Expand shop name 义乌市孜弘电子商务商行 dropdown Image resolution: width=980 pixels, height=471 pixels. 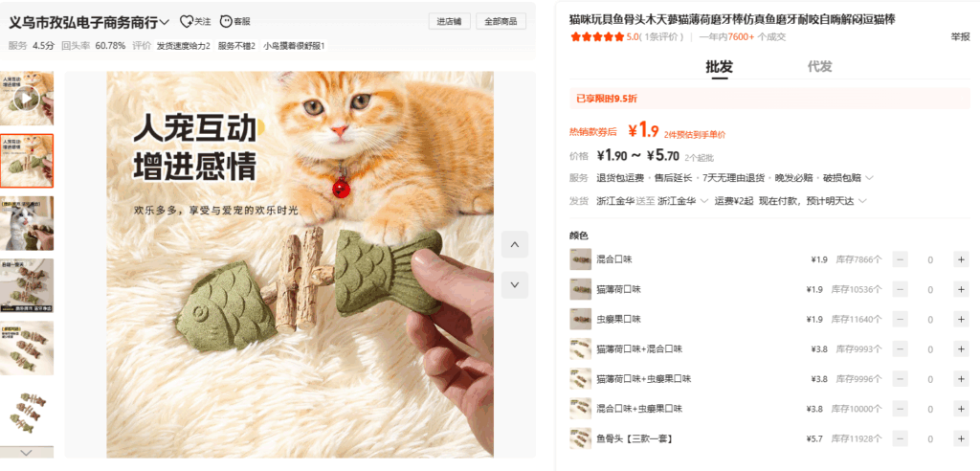pos(165,23)
